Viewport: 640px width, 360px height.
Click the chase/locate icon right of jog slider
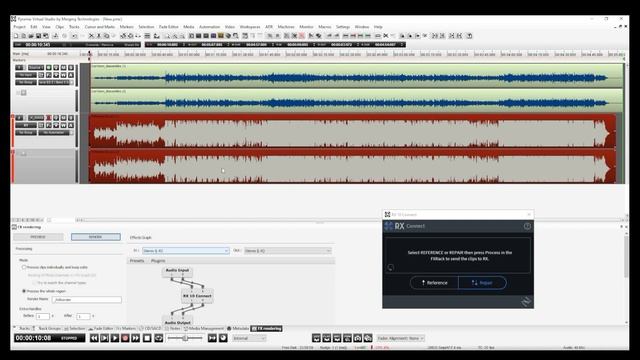pyautogui.click(x=212, y=338)
